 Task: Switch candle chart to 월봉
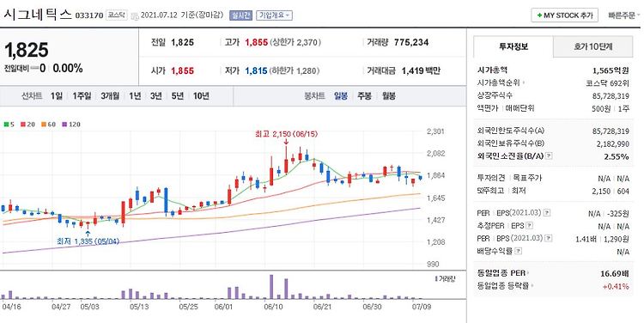click(388, 96)
